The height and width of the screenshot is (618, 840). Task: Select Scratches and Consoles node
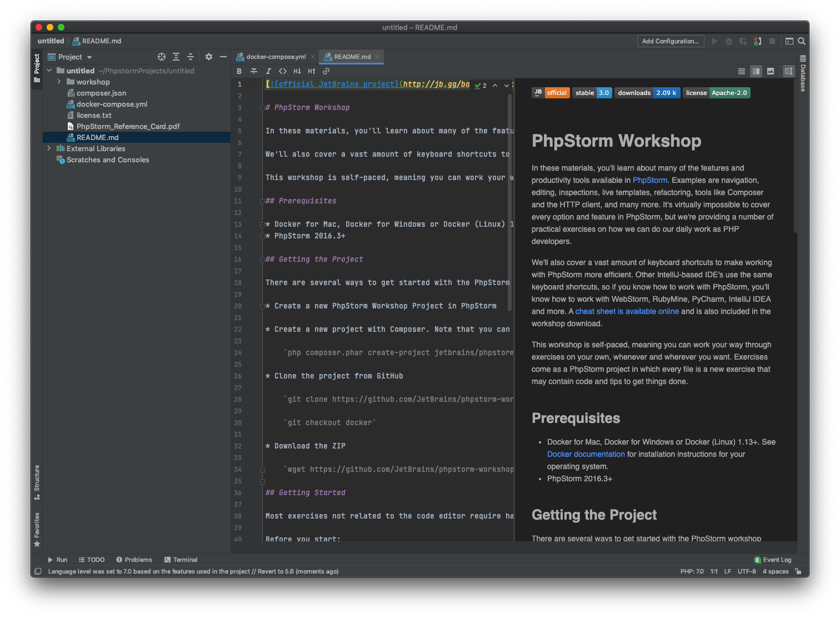click(108, 160)
